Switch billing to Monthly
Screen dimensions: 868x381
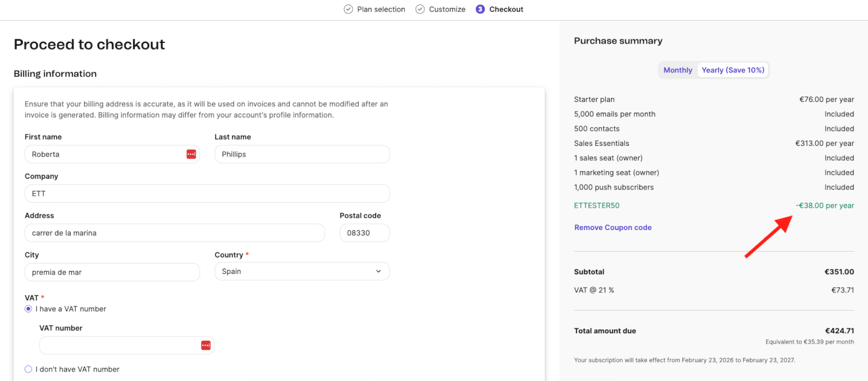(x=678, y=70)
